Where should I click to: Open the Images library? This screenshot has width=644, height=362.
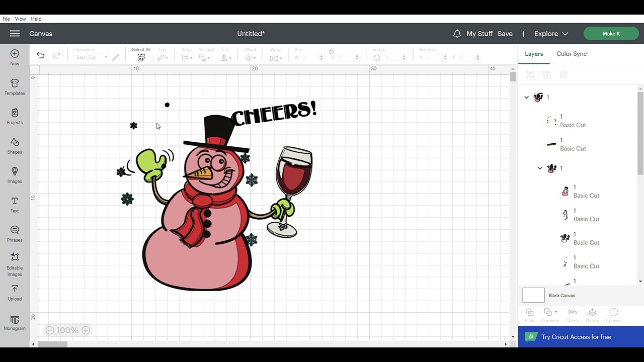tap(15, 175)
